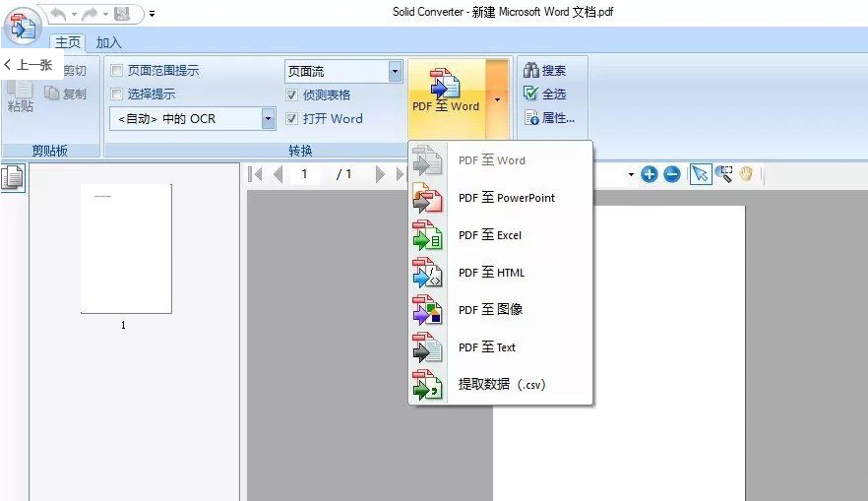Go to previous page navigation arrow
Viewport: 868px width, 501px height.
coord(279,174)
